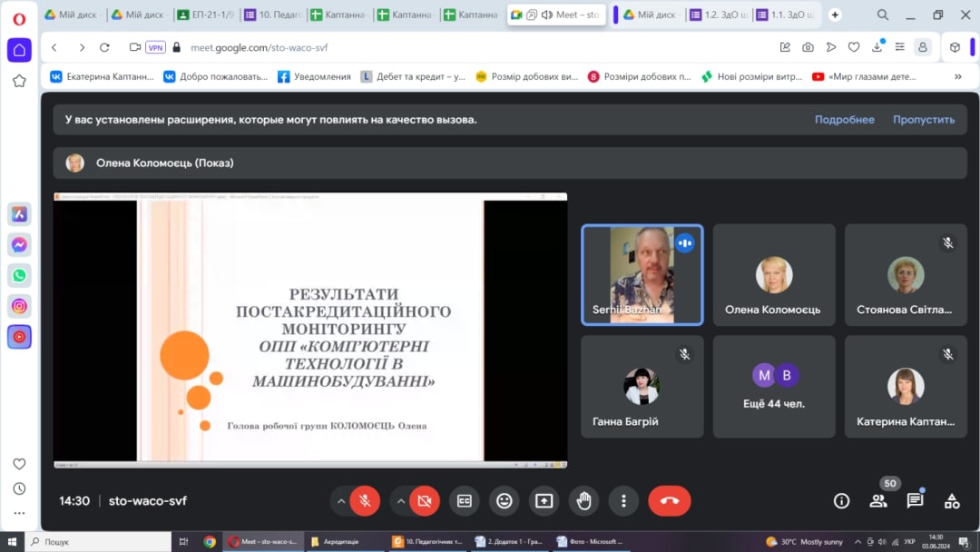
Task: Click the Подробнее link
Action: [x=845, y=120]
